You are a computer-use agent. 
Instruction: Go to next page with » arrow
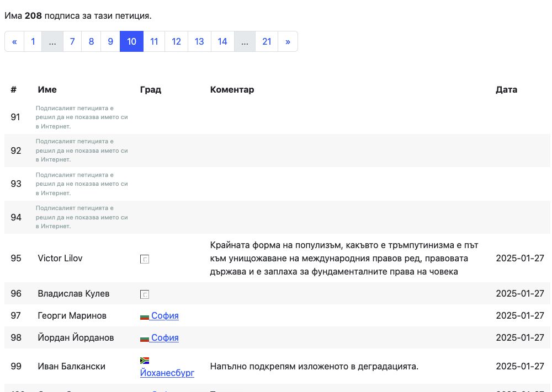288,41
